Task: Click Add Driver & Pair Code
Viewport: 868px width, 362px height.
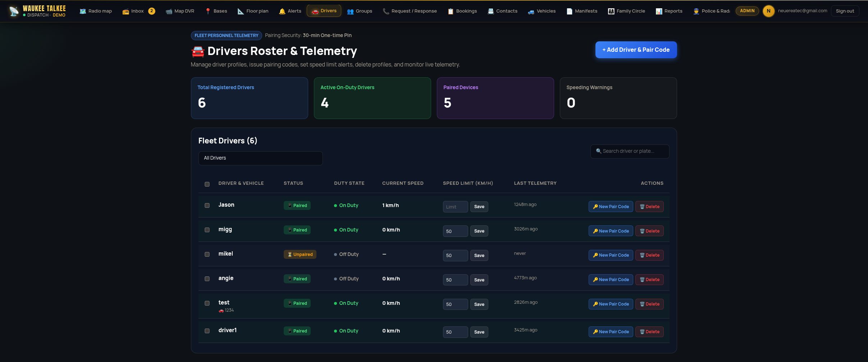Action: tap(636, 50)
